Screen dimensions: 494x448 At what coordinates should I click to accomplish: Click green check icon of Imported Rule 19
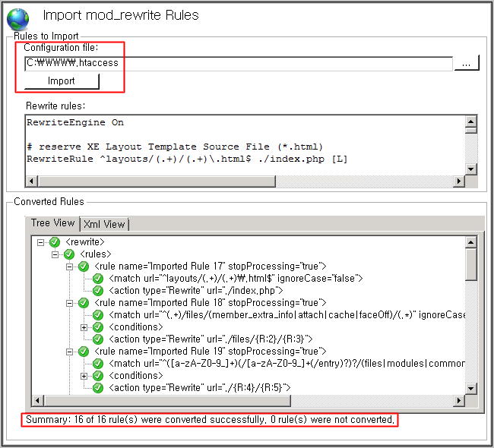tap(84, 352)
